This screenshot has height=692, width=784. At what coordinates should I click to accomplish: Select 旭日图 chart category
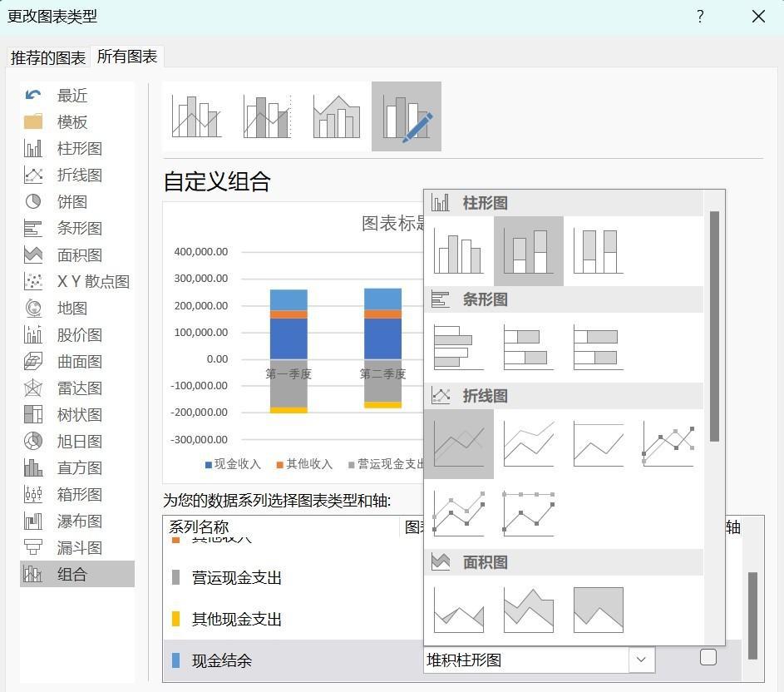pyautogui.click(x=77, y=442)
